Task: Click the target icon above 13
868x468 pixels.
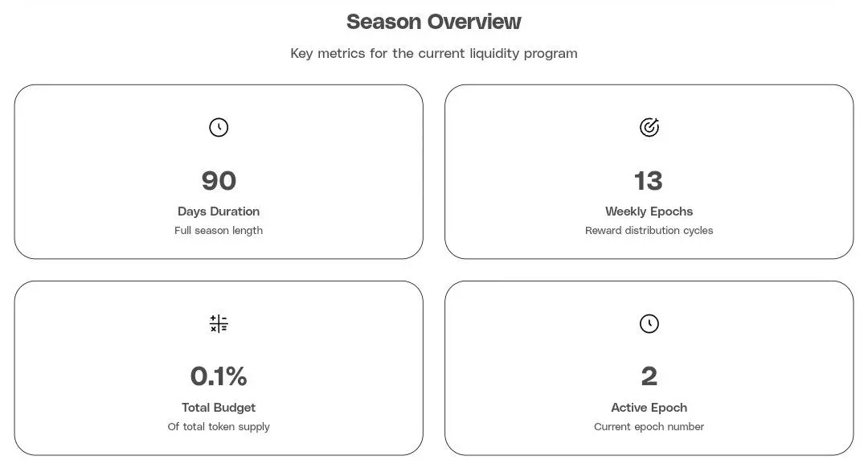Action: pyautogui.click(x=649, y=127)
